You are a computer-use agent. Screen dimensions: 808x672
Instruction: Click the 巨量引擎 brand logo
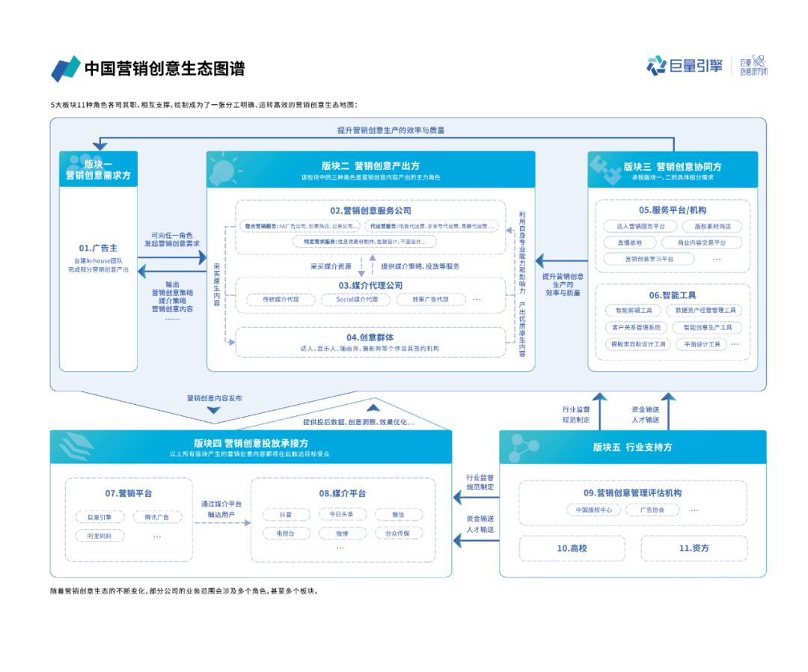[685, 65]
